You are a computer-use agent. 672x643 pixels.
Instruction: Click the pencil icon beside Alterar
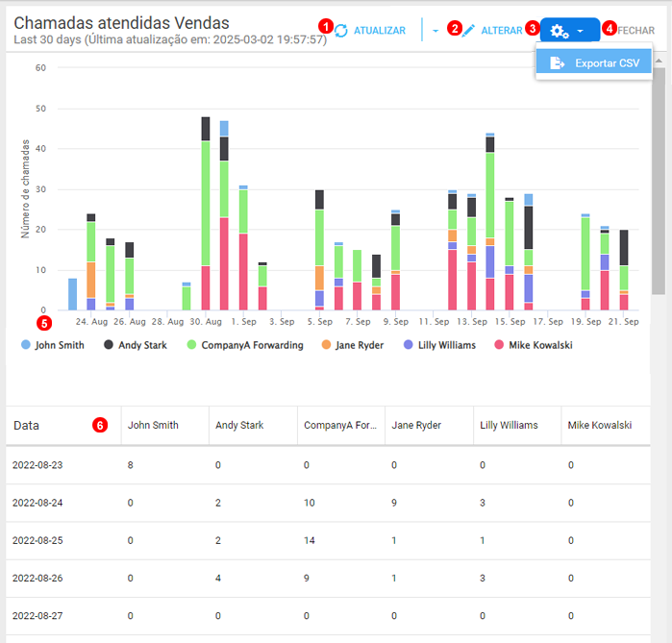coord(468,31)
